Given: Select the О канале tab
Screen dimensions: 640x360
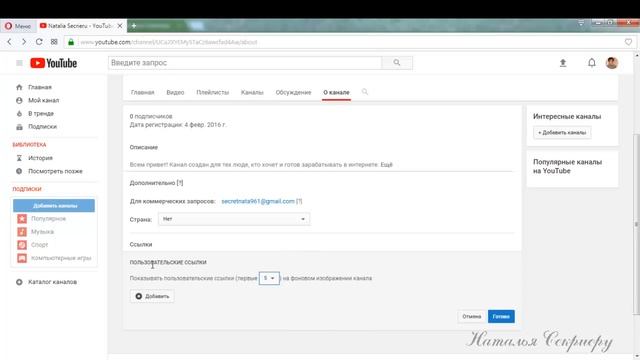Looking at the screenshot, I should (336, 92).
